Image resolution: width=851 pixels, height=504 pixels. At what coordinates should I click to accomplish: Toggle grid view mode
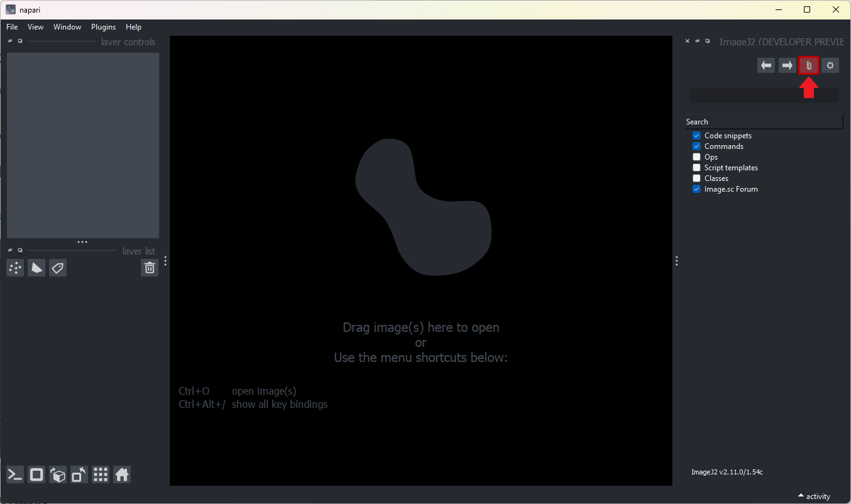click(x=101, y=474)
